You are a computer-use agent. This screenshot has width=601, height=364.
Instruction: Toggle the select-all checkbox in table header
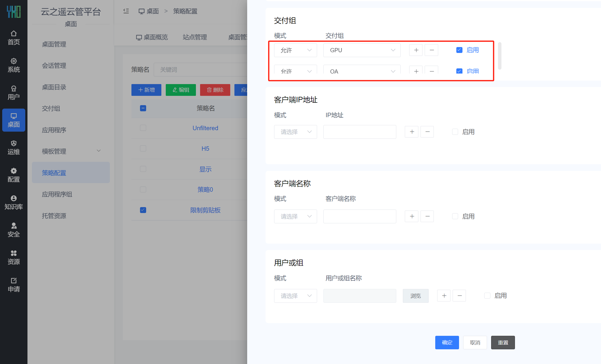point(143,108)
